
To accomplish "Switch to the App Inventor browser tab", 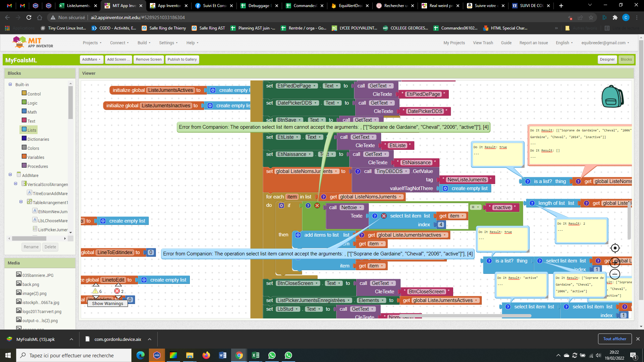I will click(169, 6).
